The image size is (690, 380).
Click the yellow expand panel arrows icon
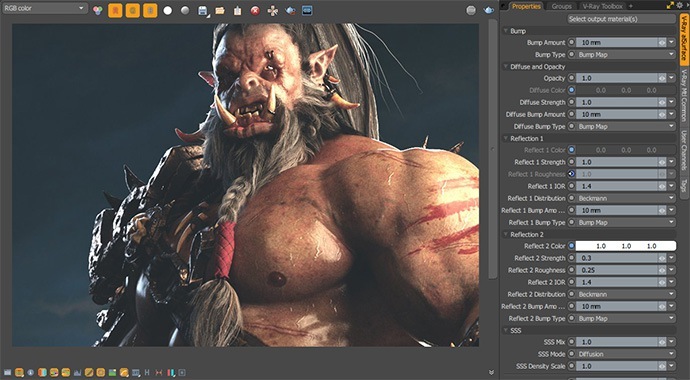click(x=670, y=5)
